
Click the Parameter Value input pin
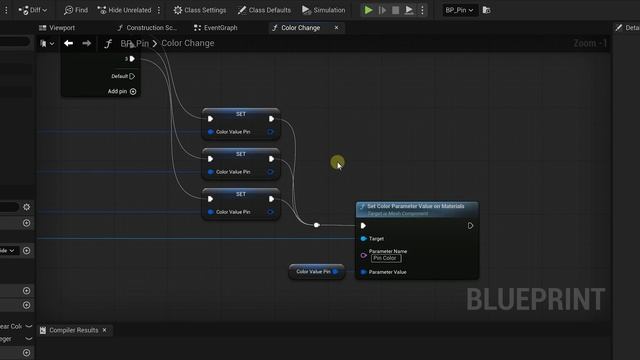pos(363,272)
